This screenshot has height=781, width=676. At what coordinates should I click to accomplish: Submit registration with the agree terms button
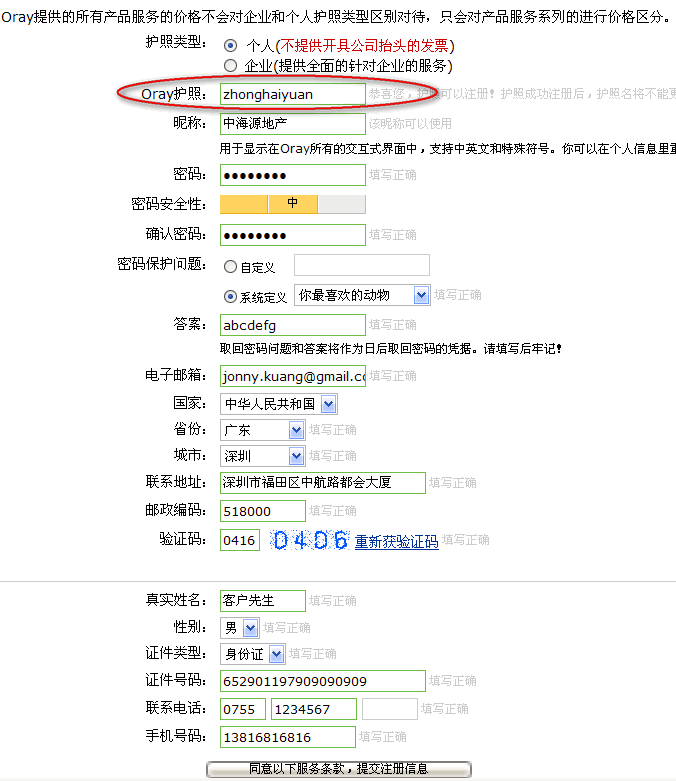(338, 769)
